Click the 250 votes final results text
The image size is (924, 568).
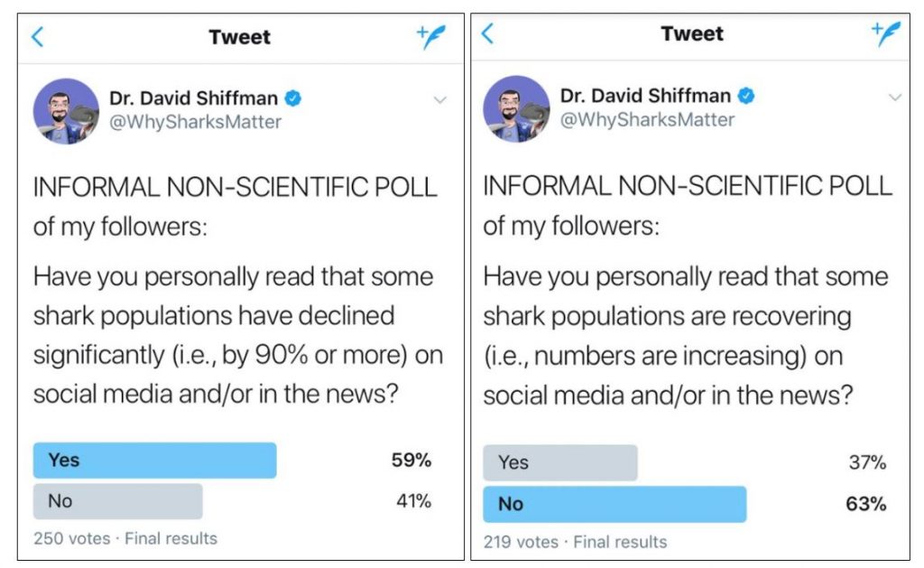pyautogui.click(x=125, y=538)
